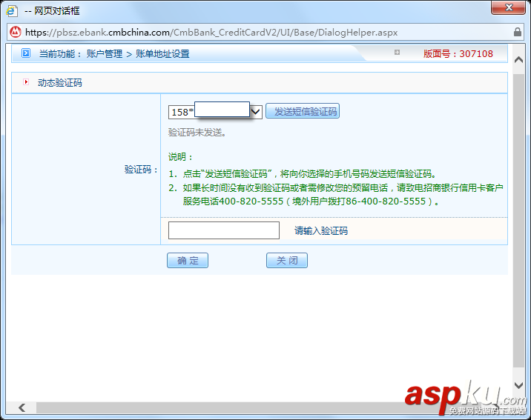The height and width of the screenshot is (420, 531).
Task: Open the phone number dropdown starting with 158
Action: 215,112
